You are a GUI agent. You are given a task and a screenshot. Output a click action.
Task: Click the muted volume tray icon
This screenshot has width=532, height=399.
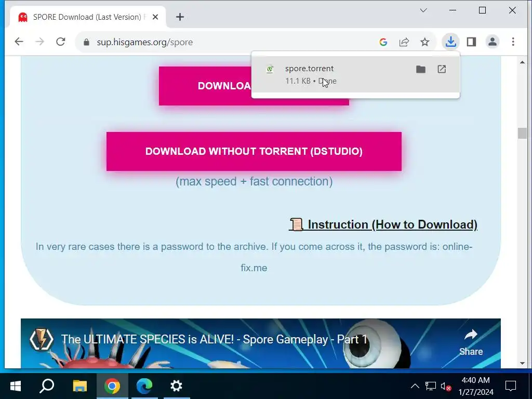(446, 386)
